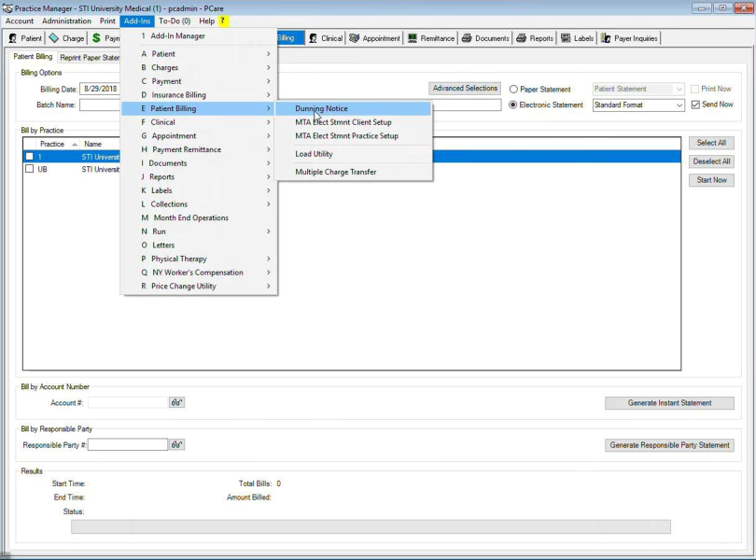Click the account number search binoculars icon
Screen dimensions: 756x560
coord(176,403)
